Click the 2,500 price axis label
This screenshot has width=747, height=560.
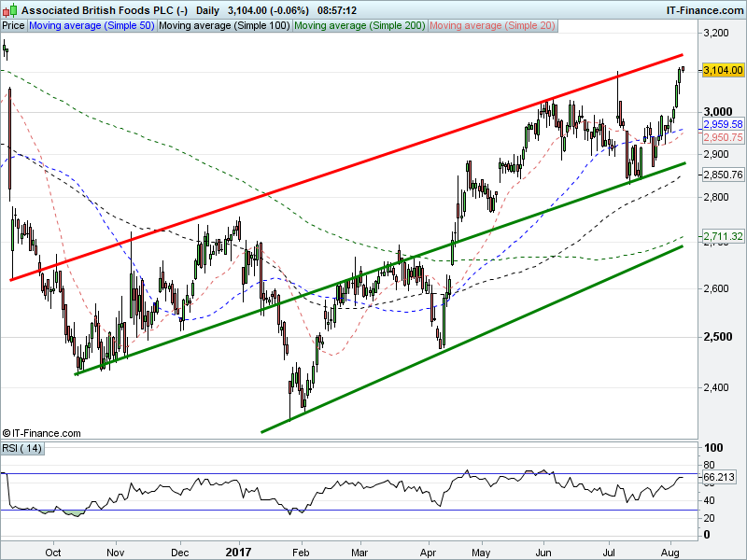coord(718,337)
